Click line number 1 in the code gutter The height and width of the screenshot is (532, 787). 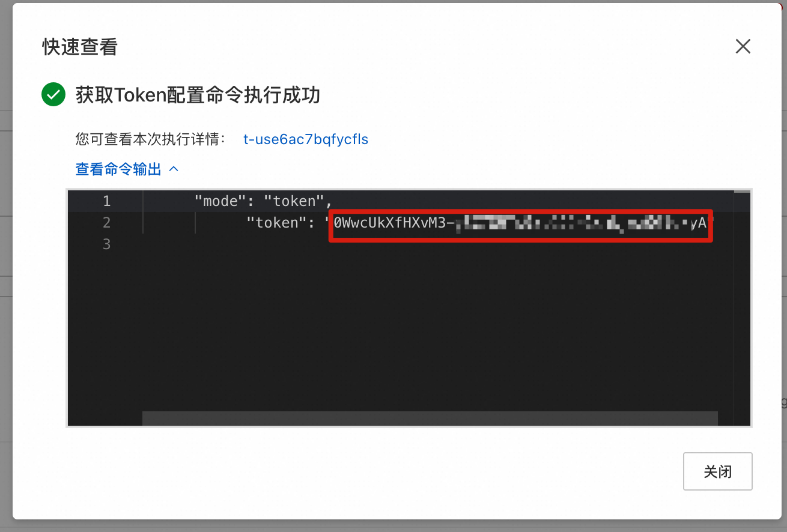(x=106, y=201)
